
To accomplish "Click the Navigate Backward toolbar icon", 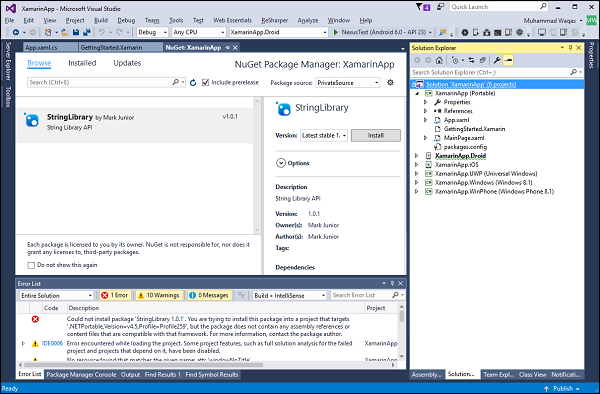I will click(x=16, y=32).
